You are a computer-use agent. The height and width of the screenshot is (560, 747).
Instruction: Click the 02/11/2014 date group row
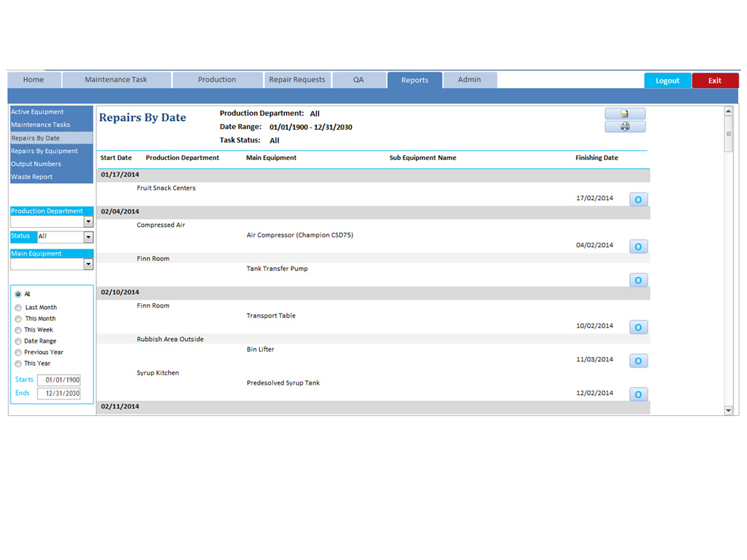[x=373, y=407]
